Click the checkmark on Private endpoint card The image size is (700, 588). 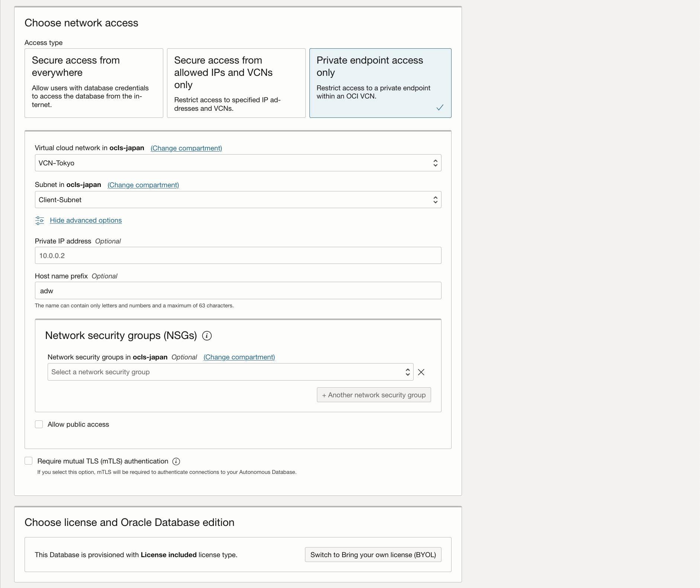[x=440, y=107]
